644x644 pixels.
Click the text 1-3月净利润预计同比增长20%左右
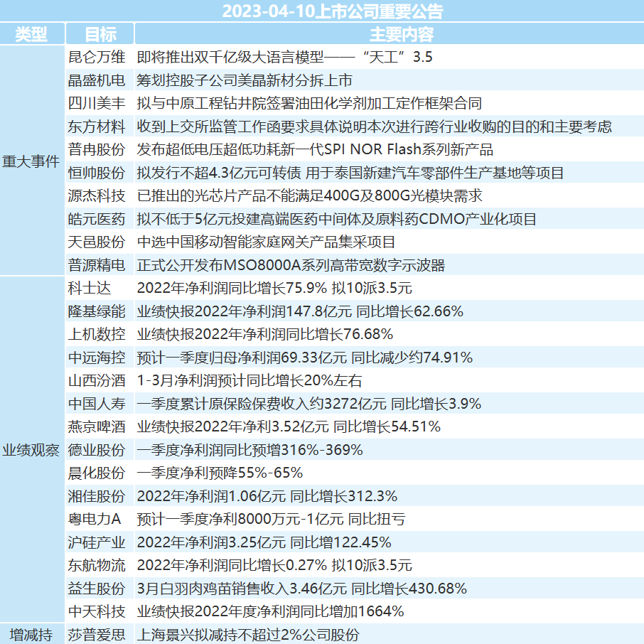(249, 380)
